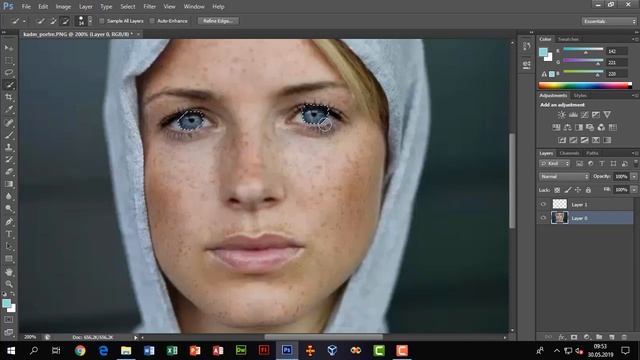Add a Curves adjustment
This screenshot has height=360, width=640.
point(584,115)
